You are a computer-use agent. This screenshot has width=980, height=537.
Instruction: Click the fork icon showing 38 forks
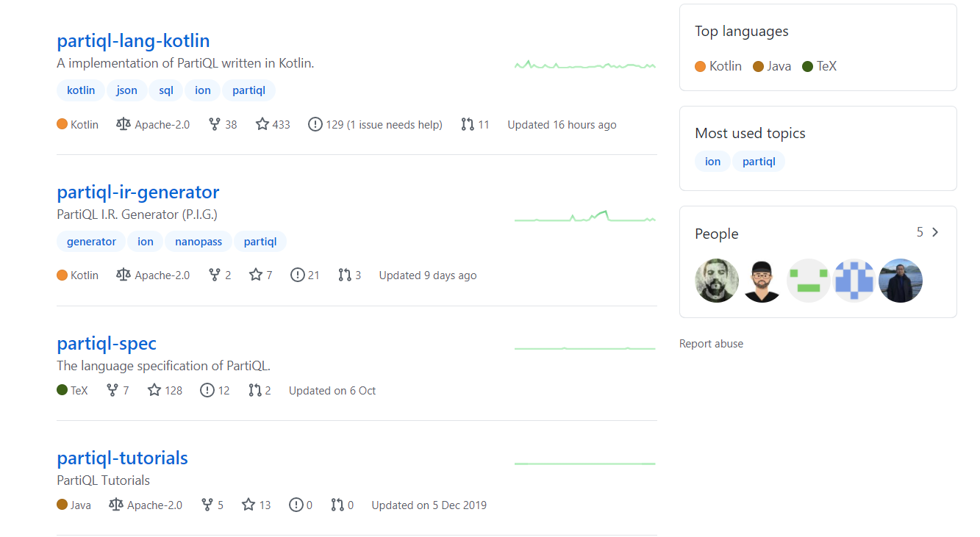215,125
